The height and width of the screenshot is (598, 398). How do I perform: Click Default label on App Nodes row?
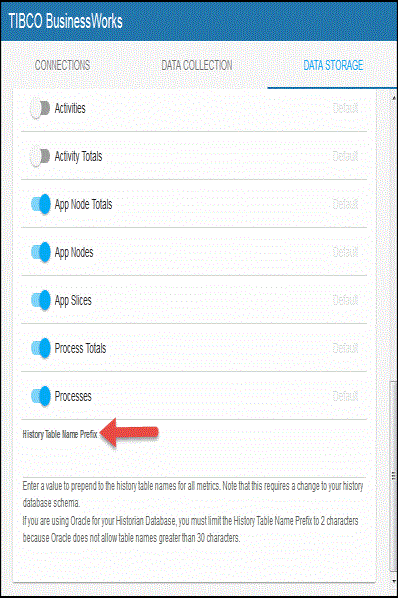pyautogui.click(x=345, y=252)
